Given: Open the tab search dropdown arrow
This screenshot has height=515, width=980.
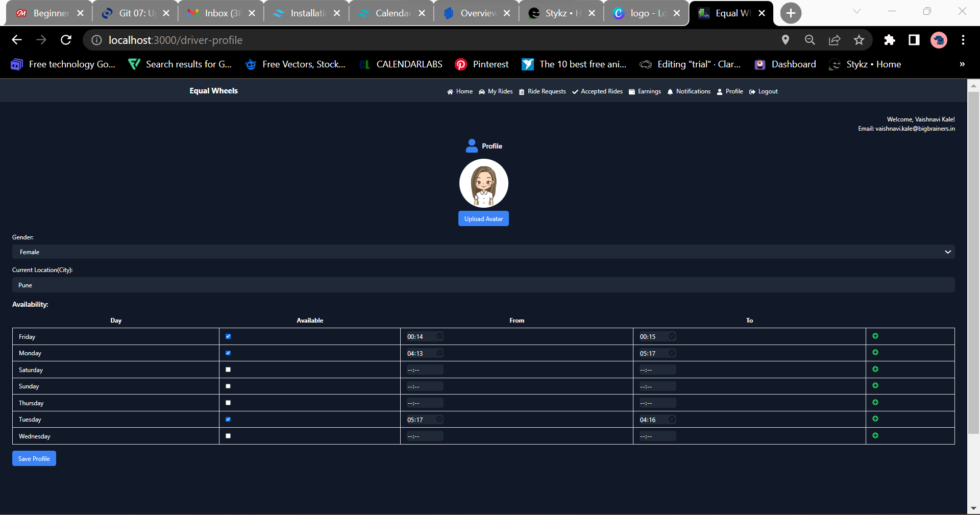Looking at the screenshot, I should coord(857,11).
